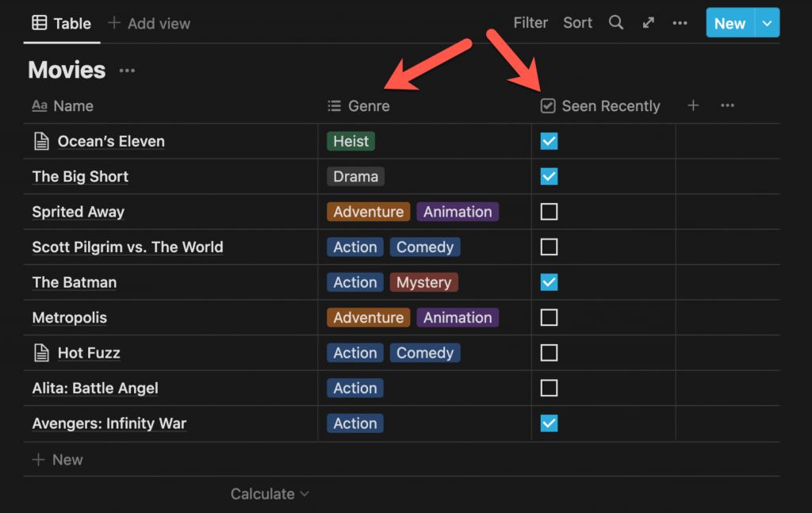Check Seen Recently for Alita: Battle Angel
The height and width of the screenshot is (513, 812).
click(x=549, y=388)
